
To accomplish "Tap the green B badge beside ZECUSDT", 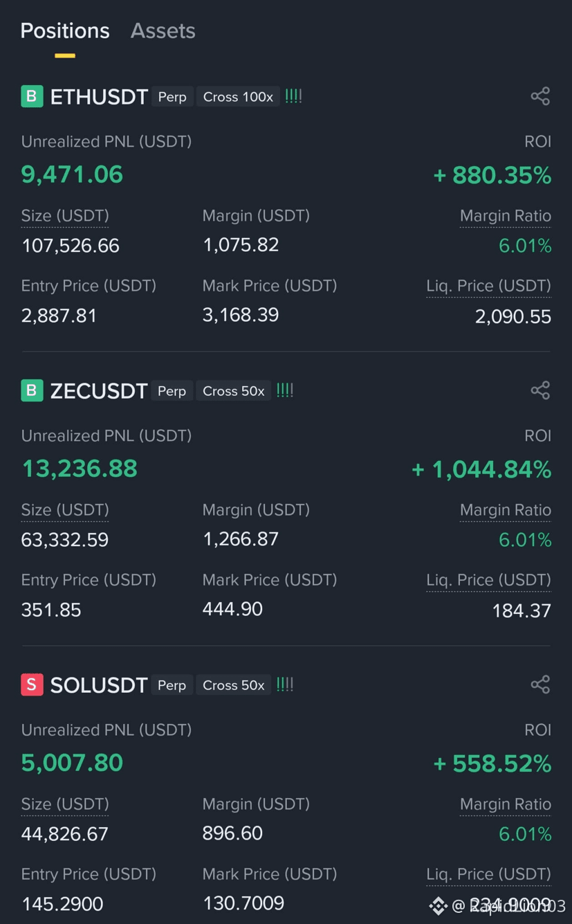I will (x=32, y=390).
